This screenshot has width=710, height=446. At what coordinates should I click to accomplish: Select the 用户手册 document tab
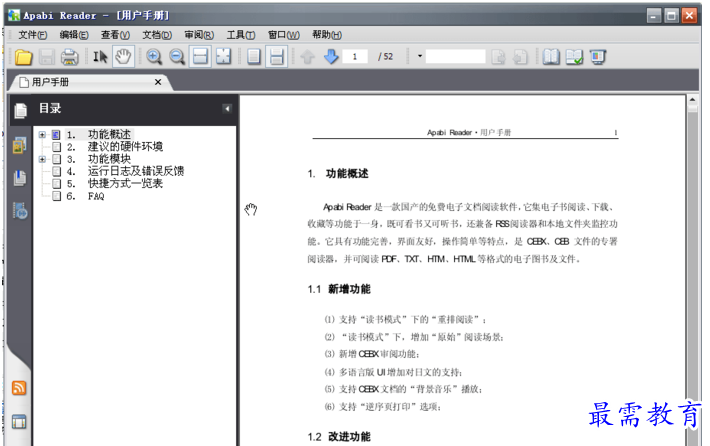click(x=91, y=82)
